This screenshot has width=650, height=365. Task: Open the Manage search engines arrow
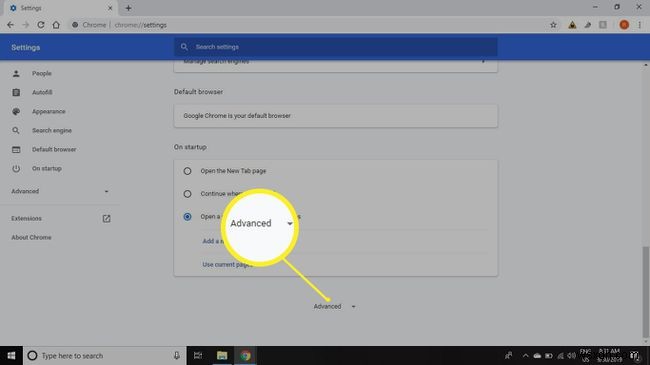[x=483, y=62]
